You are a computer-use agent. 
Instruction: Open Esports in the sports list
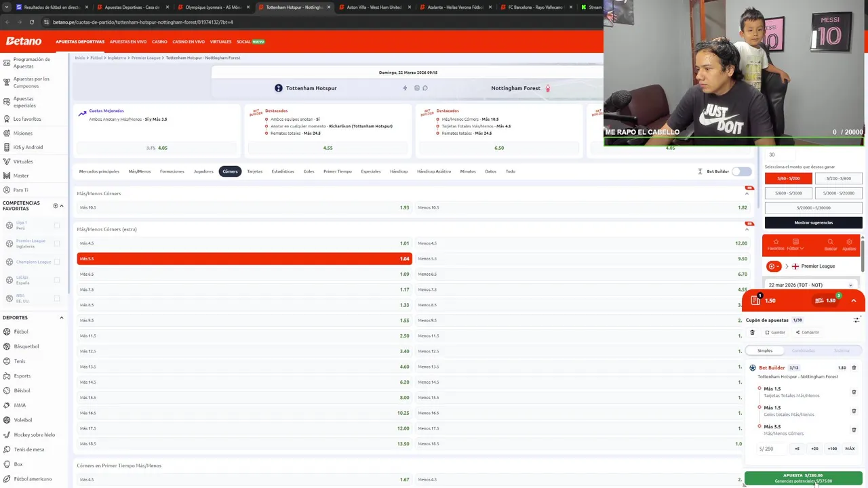coord(22,375)
